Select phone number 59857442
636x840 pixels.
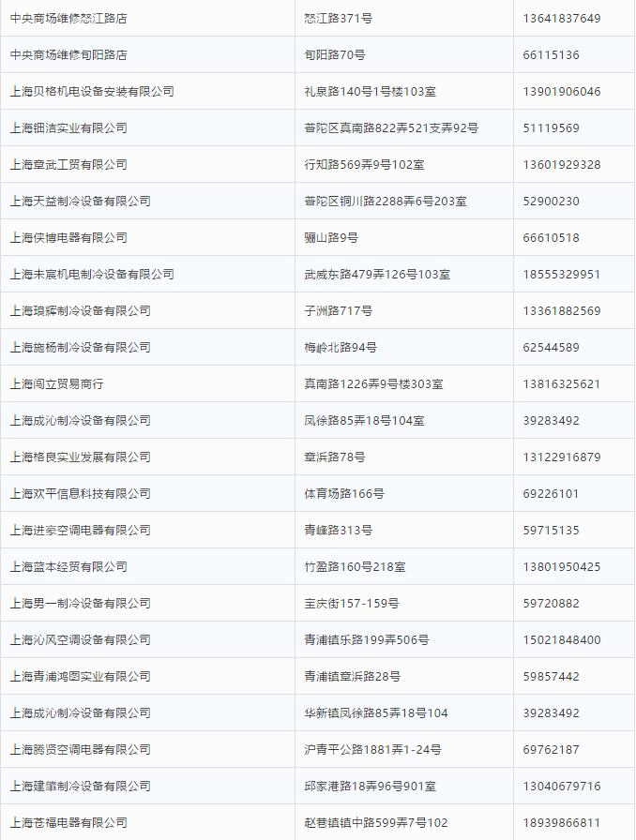(551, 676)
